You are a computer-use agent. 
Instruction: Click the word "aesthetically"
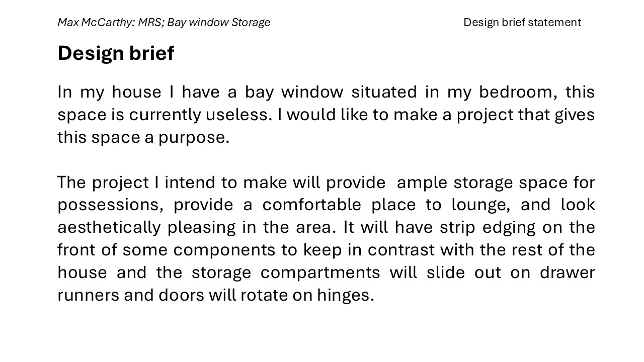[109, 228]
